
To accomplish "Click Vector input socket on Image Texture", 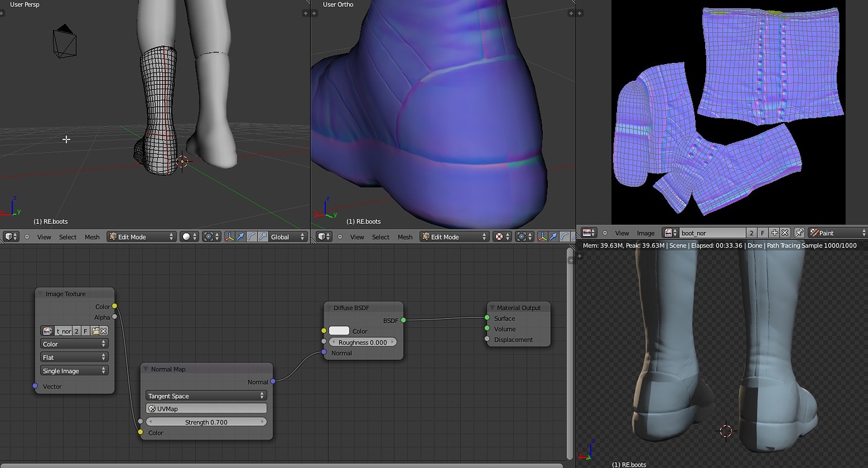I will click(35, 386).
